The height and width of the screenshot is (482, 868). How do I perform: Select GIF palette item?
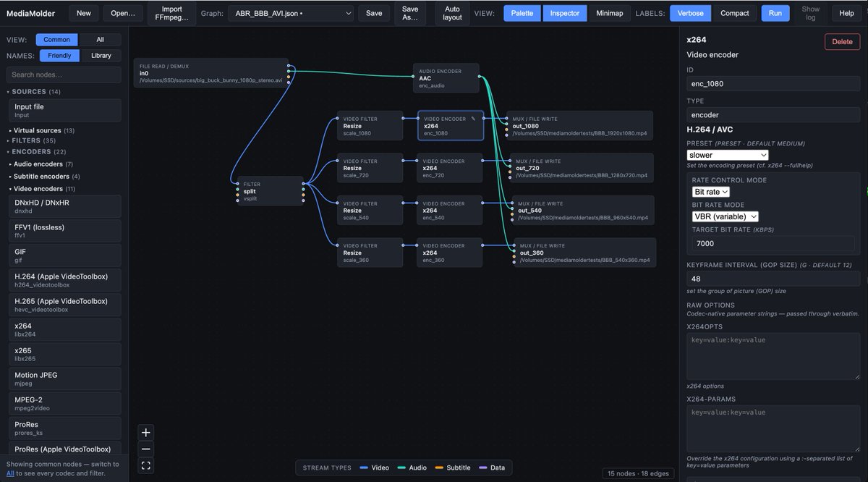65,255
